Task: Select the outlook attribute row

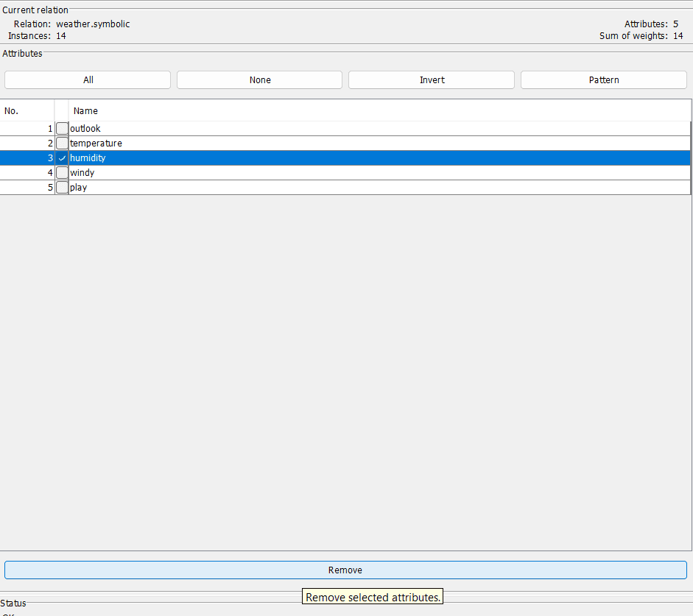Action: (345, 129)
